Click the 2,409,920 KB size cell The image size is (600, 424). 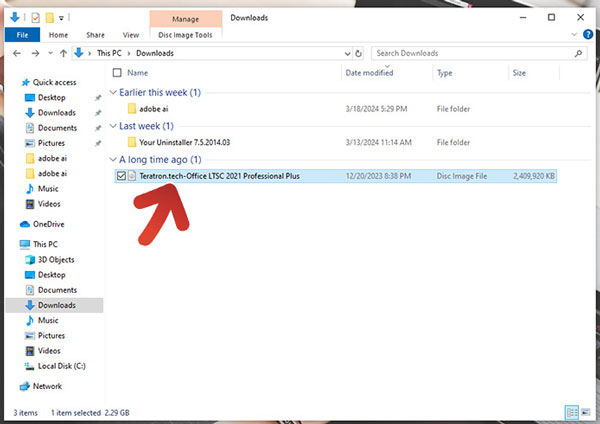pos(533,176)
